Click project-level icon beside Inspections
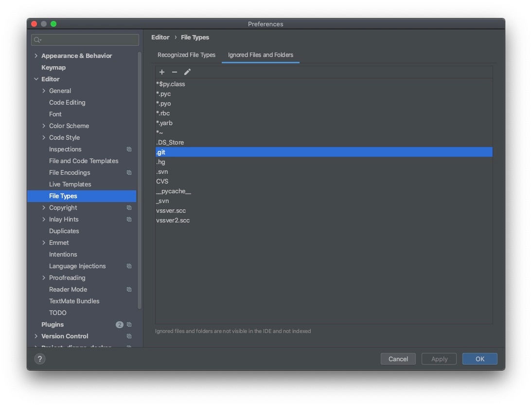 tap(129, 149)
